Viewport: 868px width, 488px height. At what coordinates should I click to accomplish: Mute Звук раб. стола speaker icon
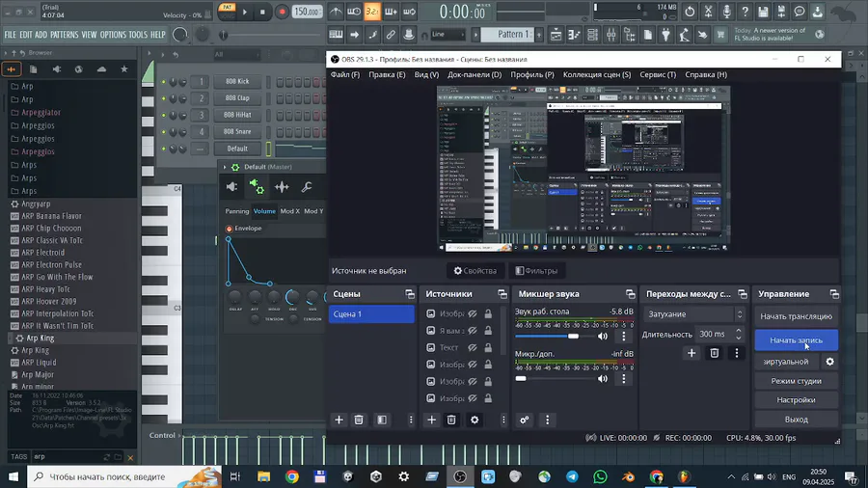click(602, 337)
